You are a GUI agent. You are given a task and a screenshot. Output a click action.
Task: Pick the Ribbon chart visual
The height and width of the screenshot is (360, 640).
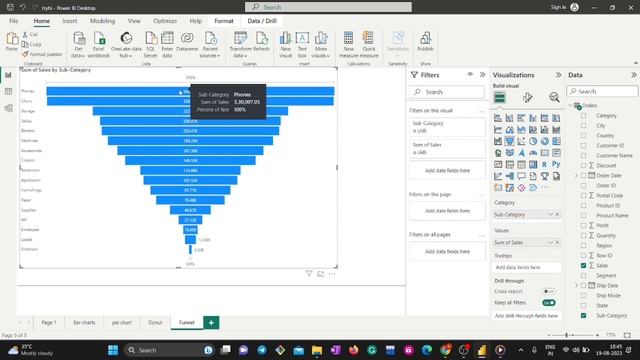(x=556, y=130)
